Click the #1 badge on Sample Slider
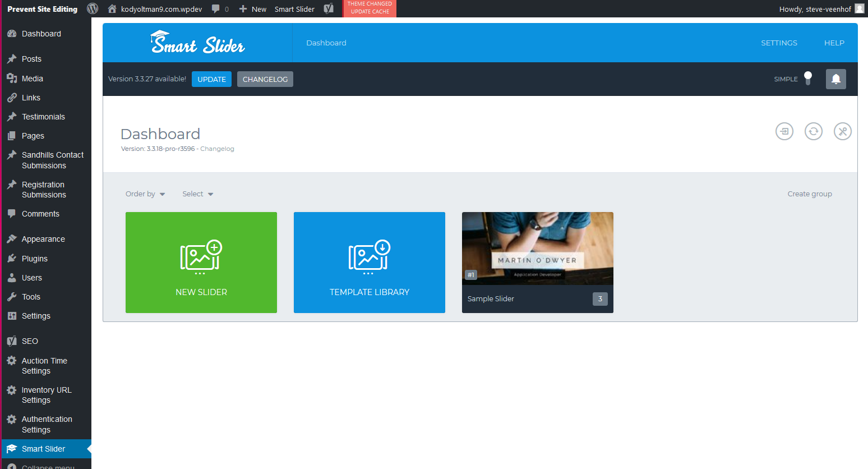The height and width of the screenshot is (469, 868). coord(471,275)
